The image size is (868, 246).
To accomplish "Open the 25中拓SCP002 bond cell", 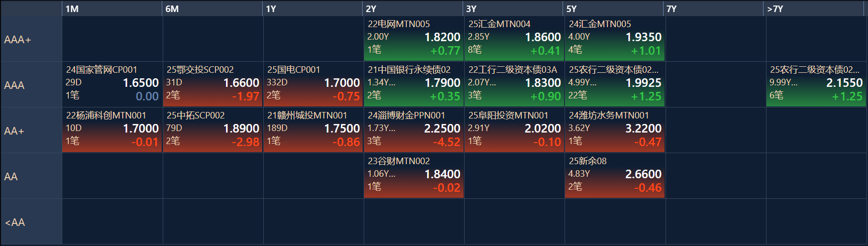I will tap(212, 130).
